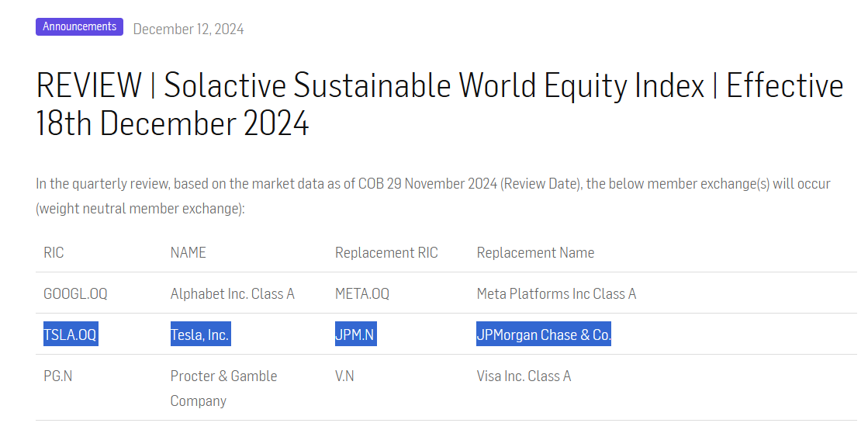
Task: Click the Solactive Sustainable World Equity Index headline
Action: click(439, 103)
